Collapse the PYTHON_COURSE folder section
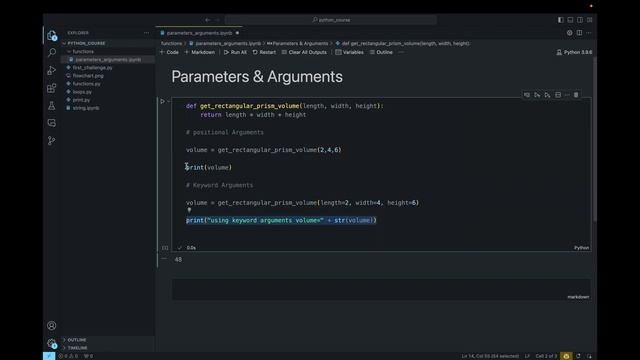This screenshot has height=360, width=640. (x=108, y=43)
